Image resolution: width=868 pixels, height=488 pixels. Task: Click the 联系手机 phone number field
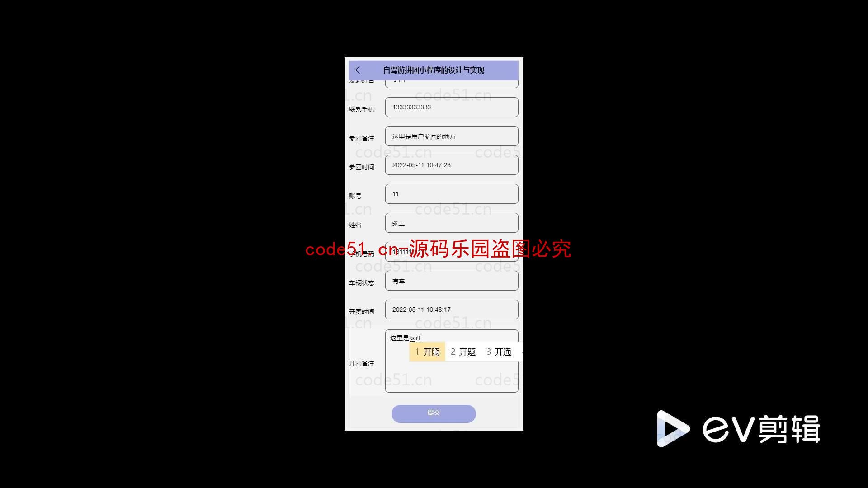(x=451, y=107)
